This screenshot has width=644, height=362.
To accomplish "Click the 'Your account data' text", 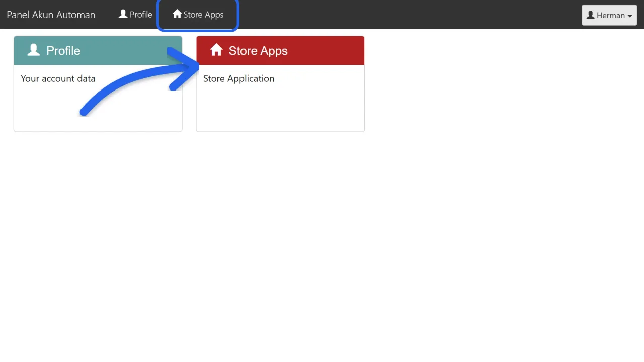I will pos(58,78).
